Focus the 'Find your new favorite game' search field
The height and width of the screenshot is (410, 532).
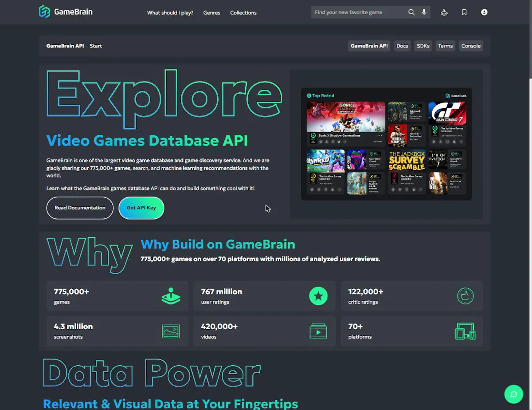pos(360,12)
